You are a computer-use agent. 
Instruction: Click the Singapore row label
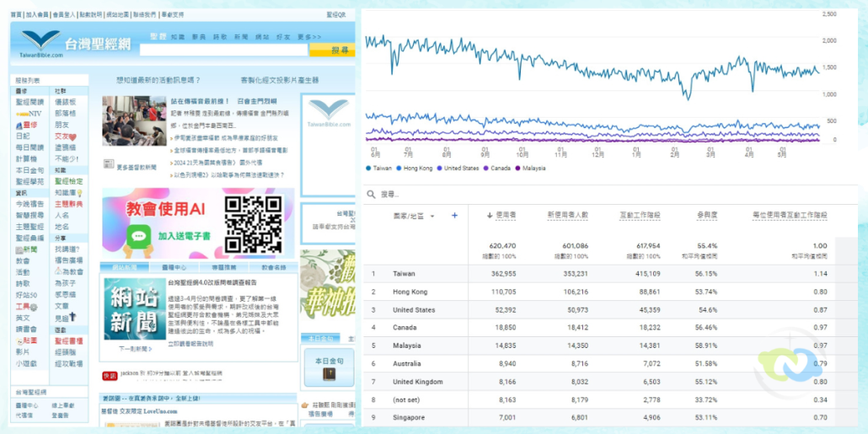coord(406,418)
